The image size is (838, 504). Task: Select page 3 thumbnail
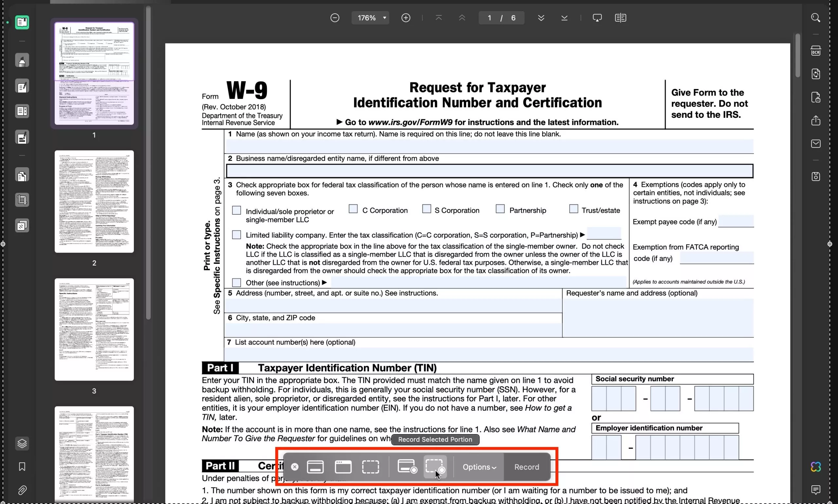click(94, 330)
